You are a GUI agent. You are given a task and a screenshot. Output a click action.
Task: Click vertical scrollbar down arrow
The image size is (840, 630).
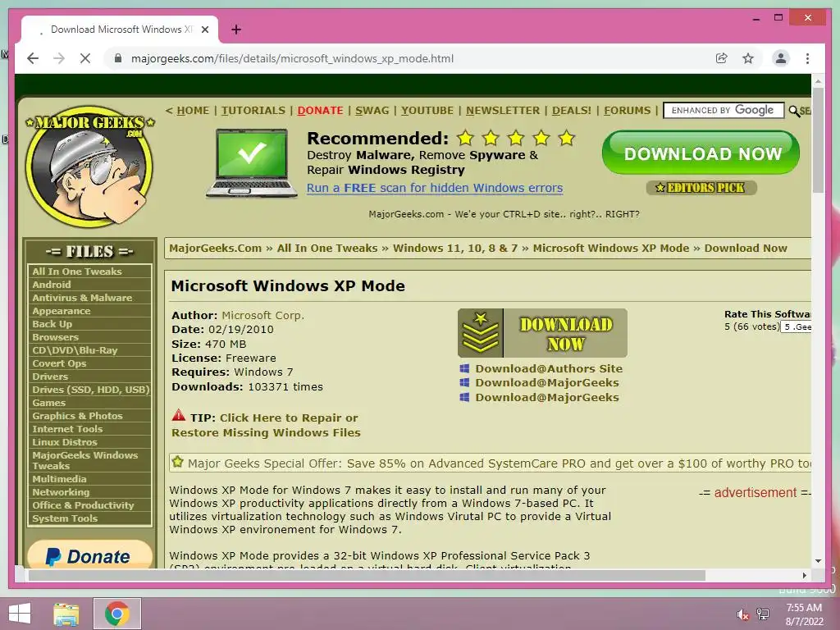click(x=818, y=561)
